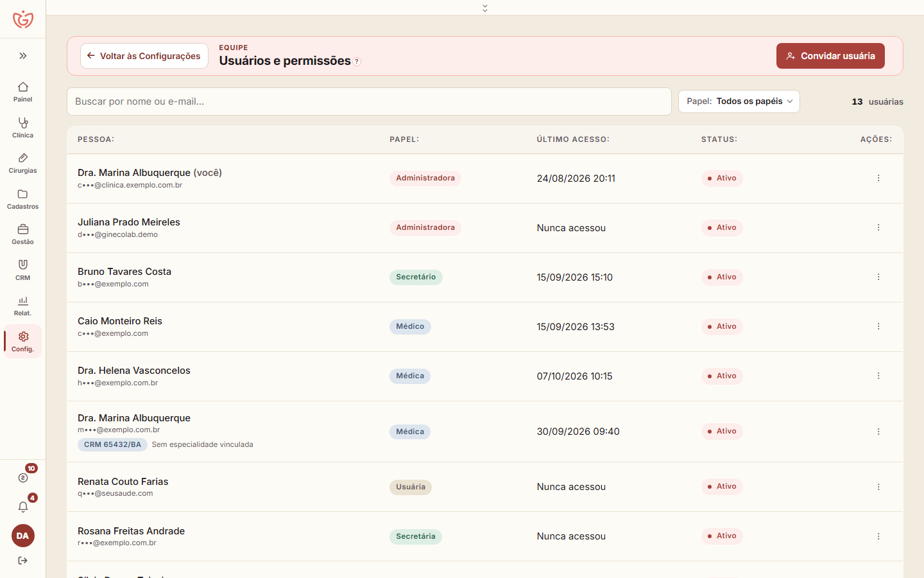Open actions menu for Dra. Marina Albuquerque (você)

pyautogui.click(x=878, y=178)
